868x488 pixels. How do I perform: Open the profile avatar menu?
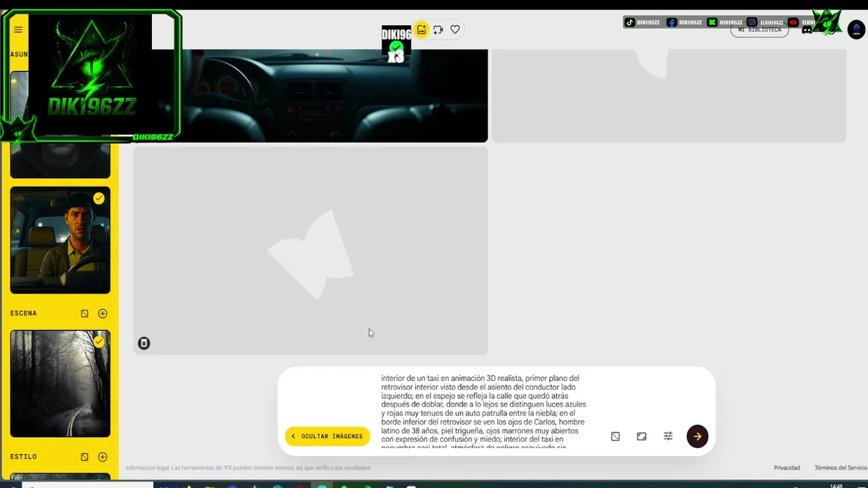click(856, 30)
